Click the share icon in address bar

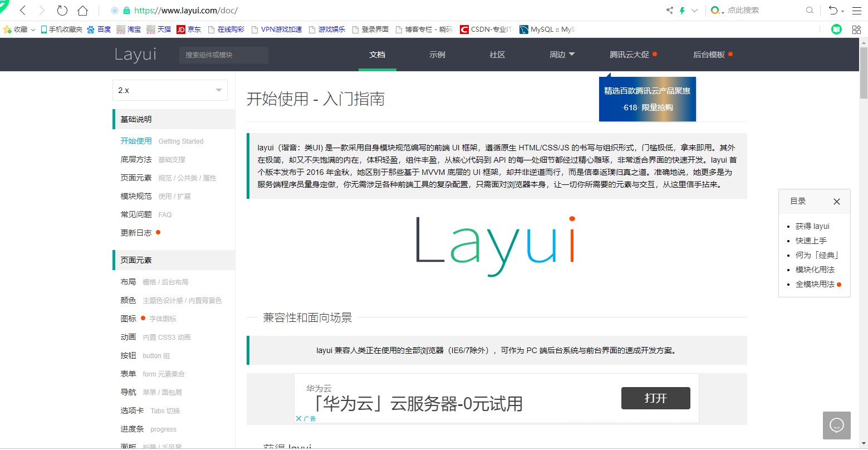[670, 10]
